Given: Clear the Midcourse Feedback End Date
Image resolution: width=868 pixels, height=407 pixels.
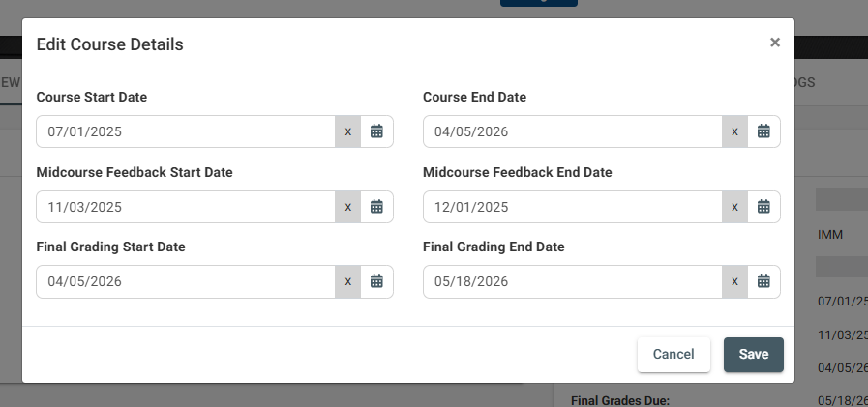Looking at the screenshot, I should (735, 207).
